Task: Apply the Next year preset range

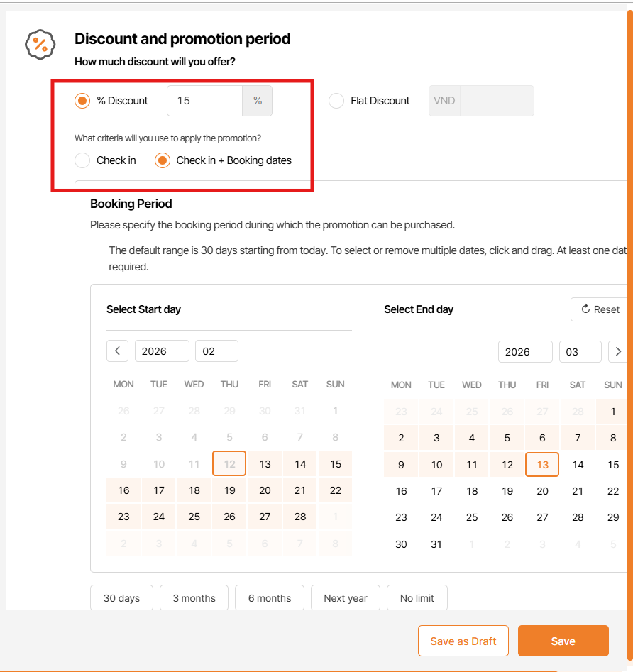Action: click(346, 598)
